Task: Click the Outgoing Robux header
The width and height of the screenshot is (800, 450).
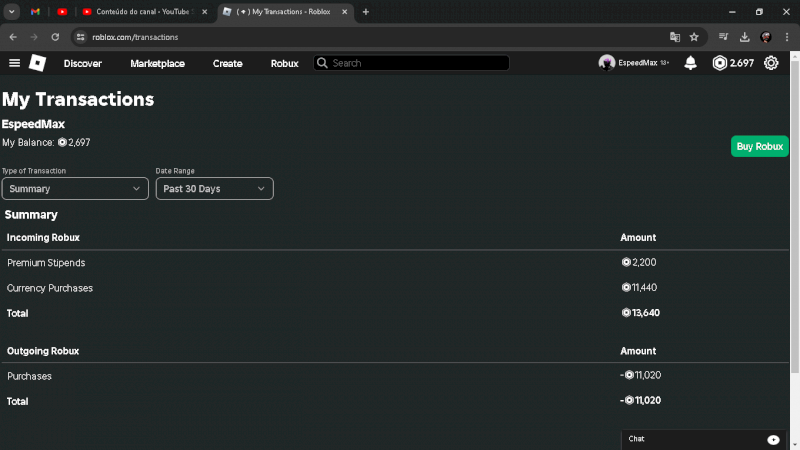Action: [x=43, y=351]
